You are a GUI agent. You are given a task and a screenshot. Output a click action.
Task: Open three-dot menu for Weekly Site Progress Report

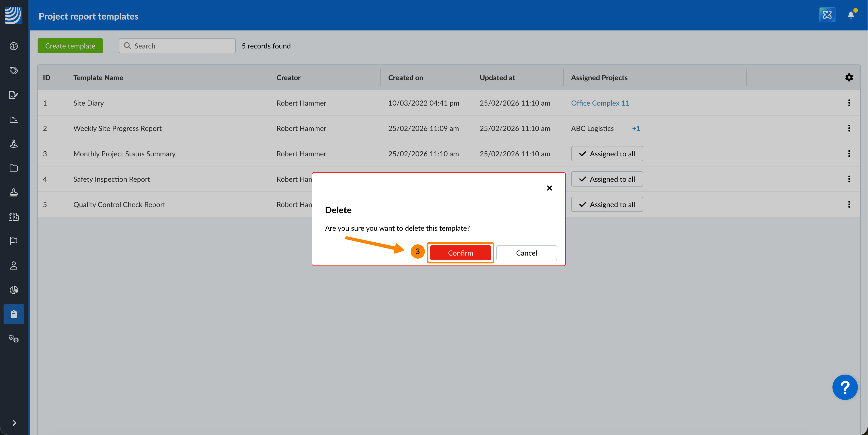click(849, 128)
